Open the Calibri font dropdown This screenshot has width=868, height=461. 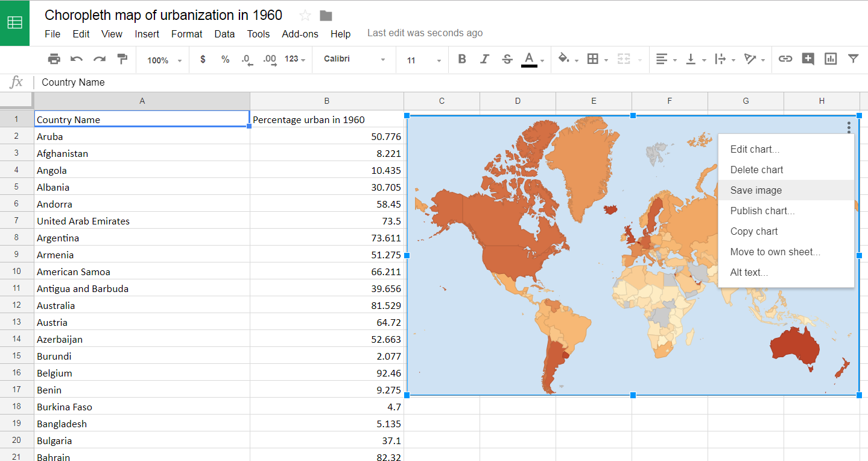[x=354, y=59]
